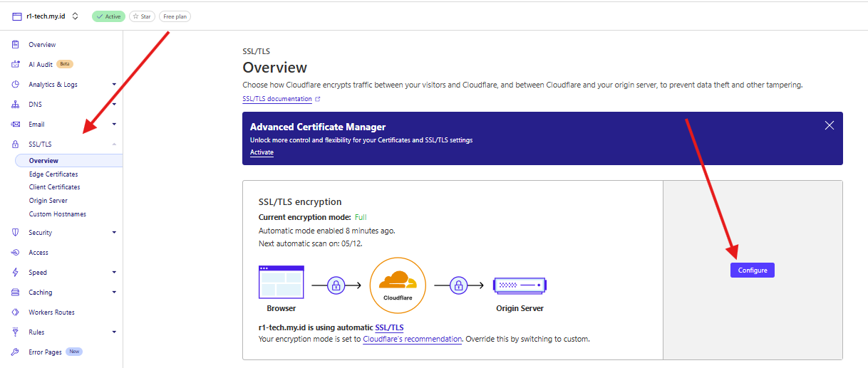Click the DNS network icon
Screen dimensions: 868x368
(16, 105)
